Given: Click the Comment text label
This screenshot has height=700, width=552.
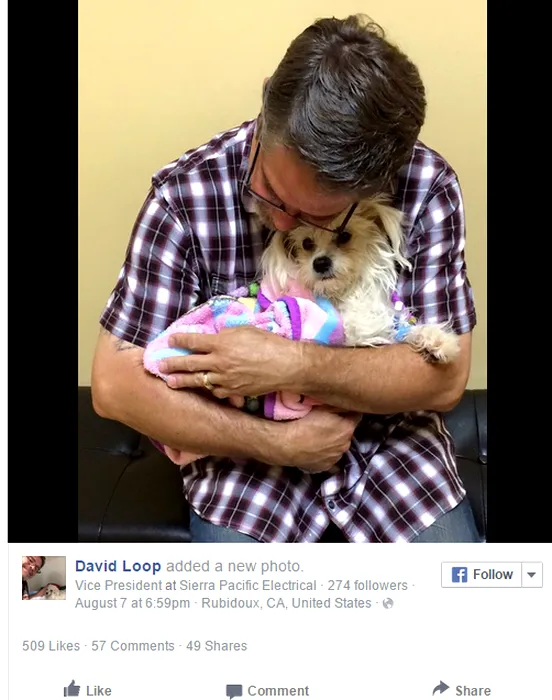Looking at the screenshot, I should coord(278,691).
